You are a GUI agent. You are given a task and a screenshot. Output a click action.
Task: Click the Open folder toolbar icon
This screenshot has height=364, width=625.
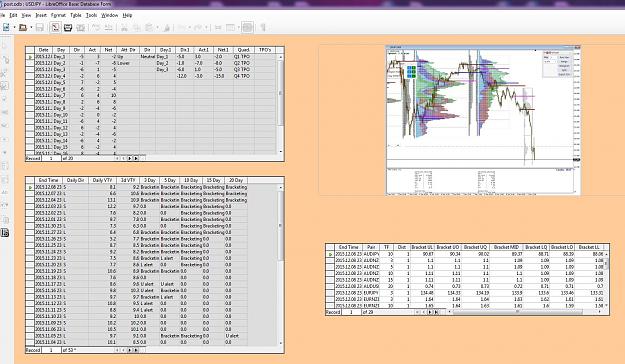[x=23, y=28]
